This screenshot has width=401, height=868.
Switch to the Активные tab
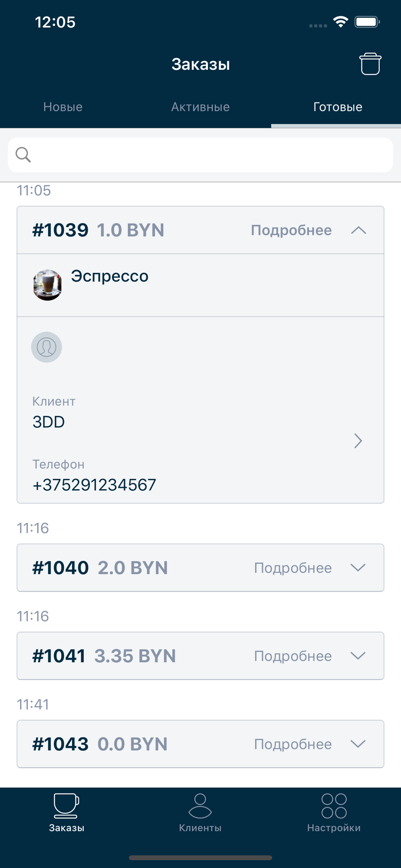click(x=200, y=107)
